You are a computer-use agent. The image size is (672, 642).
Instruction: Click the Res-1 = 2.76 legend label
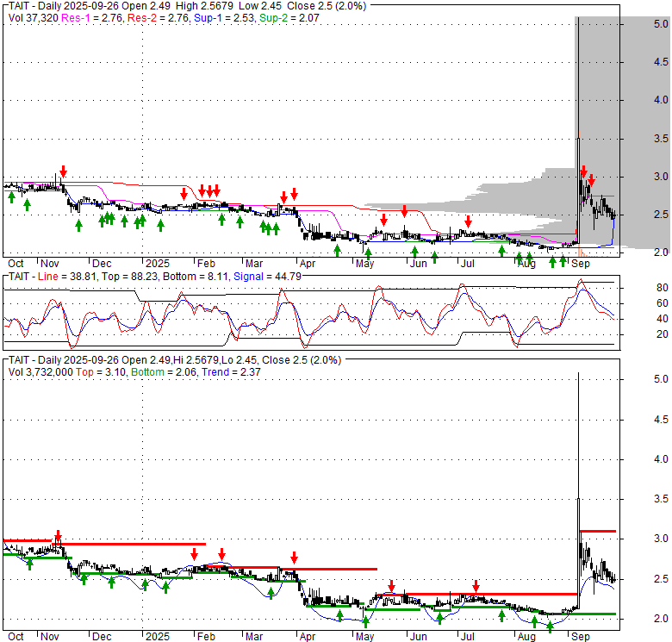click(92, 18)
